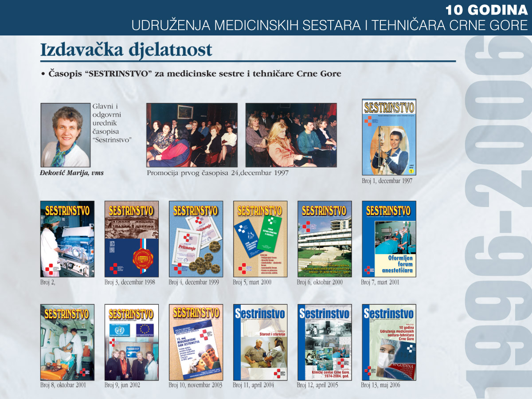Select the Broj 8 ambulance magazine cover

[x=67, y=342]
